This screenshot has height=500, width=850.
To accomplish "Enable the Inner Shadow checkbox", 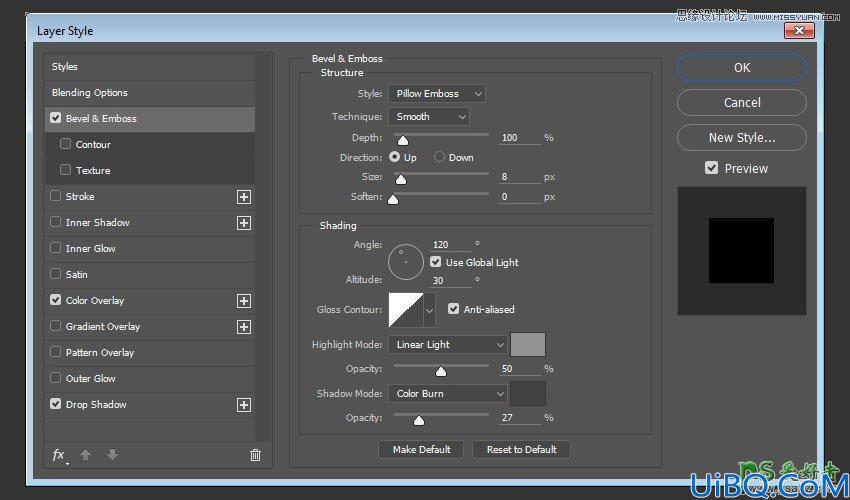I will coord(55,222).
